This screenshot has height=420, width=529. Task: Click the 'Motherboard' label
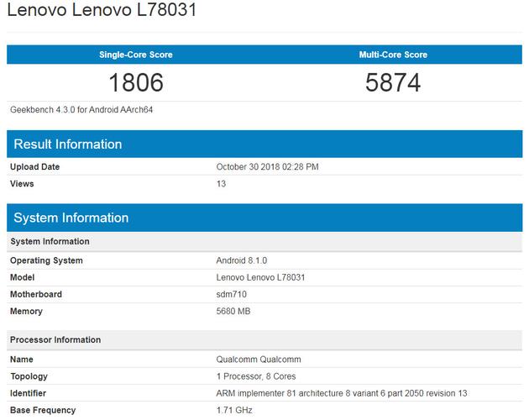click(36, 294)
